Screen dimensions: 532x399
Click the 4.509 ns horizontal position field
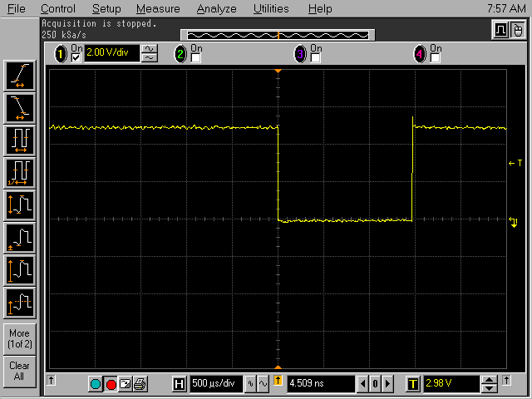[321, 384]
